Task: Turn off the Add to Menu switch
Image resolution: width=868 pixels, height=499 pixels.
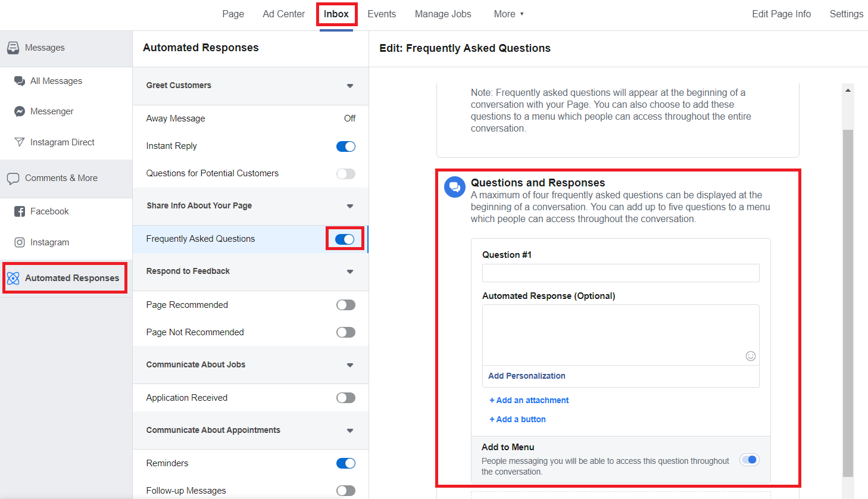Action: (x=750, y=460)
